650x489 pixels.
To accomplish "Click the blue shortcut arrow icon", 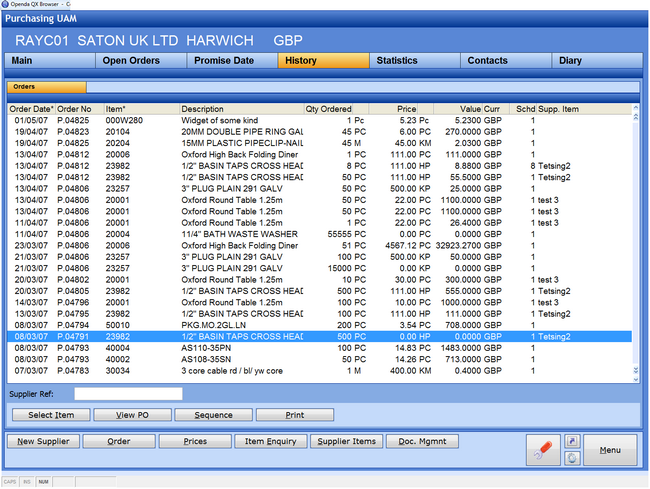I will point(572,441).
